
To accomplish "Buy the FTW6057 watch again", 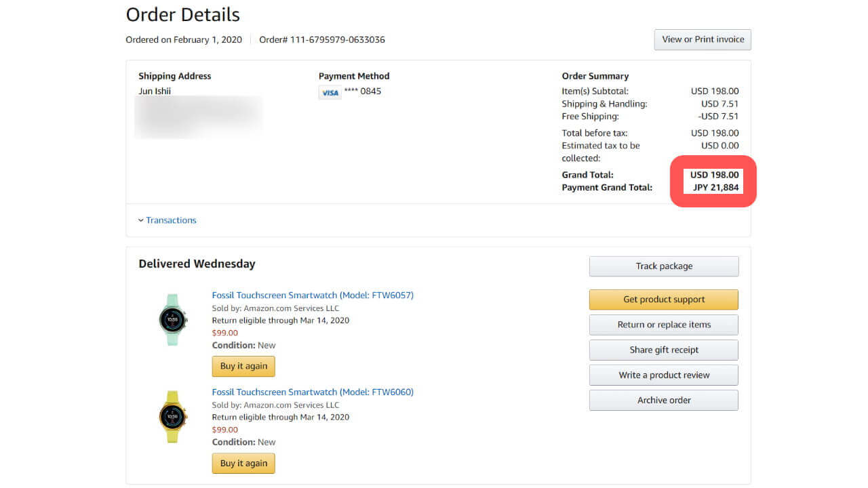I will point(243,366).
